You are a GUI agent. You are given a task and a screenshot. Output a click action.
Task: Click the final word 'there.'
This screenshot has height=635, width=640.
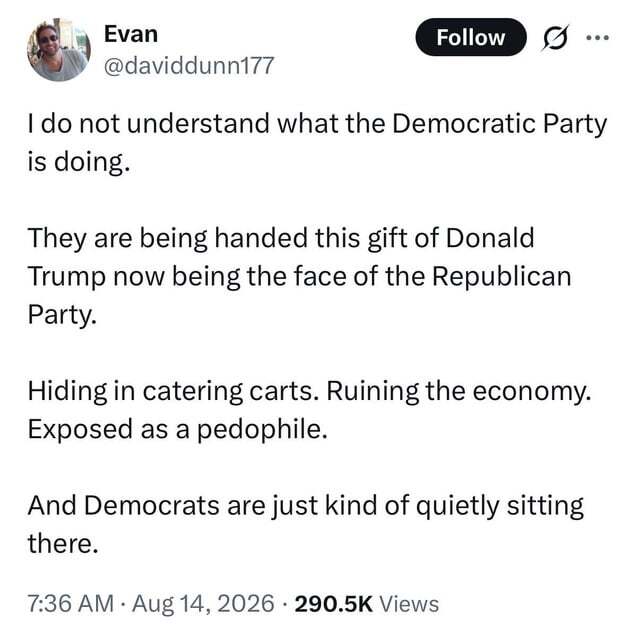tap(63, 544)
